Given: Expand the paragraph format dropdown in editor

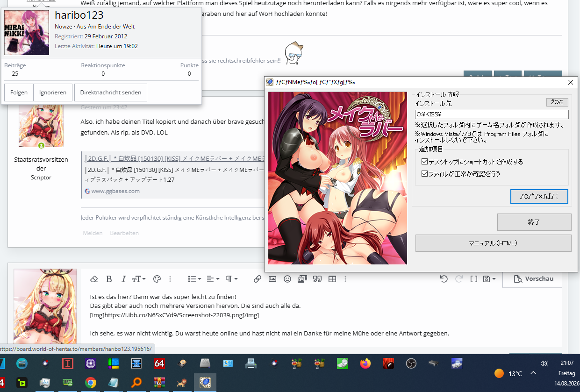Looking at the screenshot, I should (232, 279).
